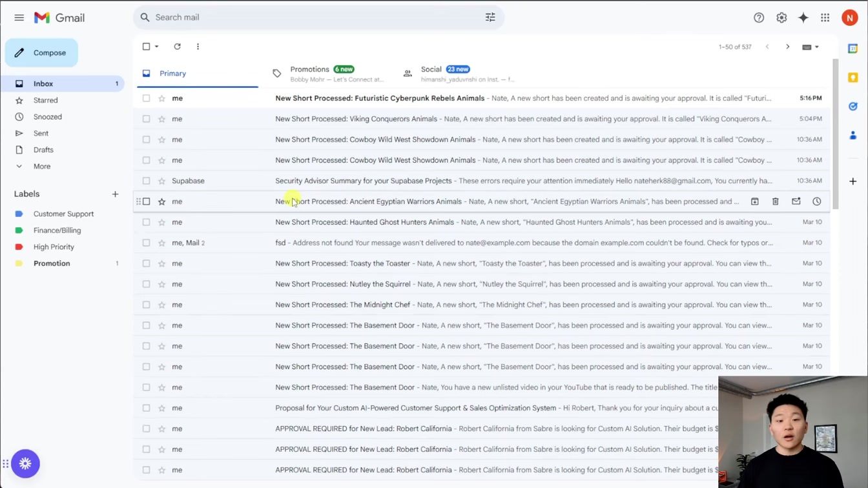The width and height of the screenshot is (868, 488).
Task: Open the Starred folder
Action: (x=45, y=100)
